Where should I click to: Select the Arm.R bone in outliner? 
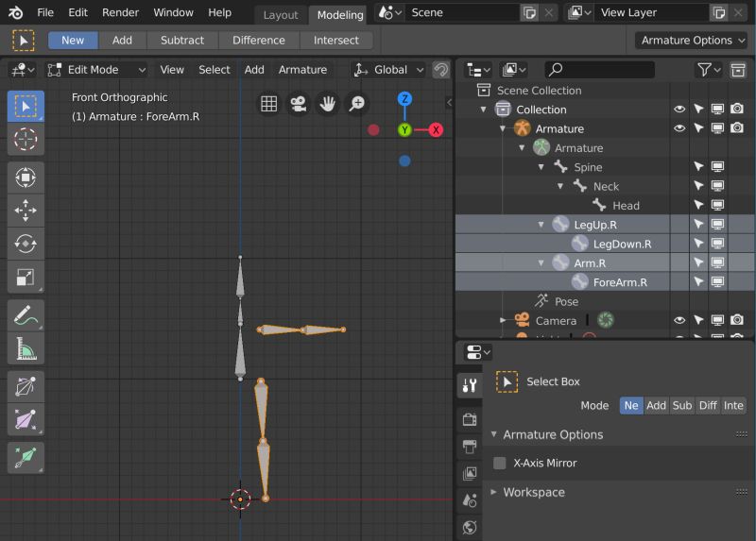[x=590, y=263]
